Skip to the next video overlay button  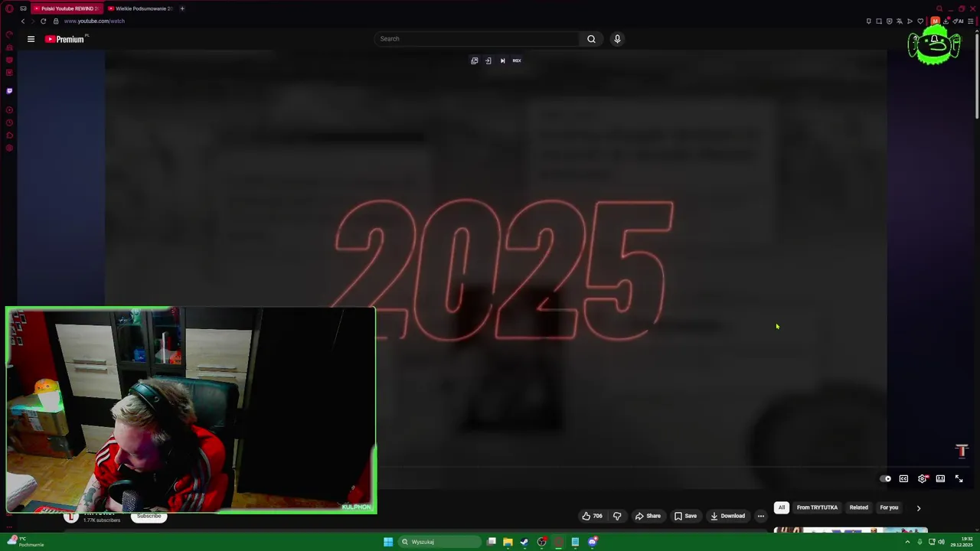pos(502,60)
